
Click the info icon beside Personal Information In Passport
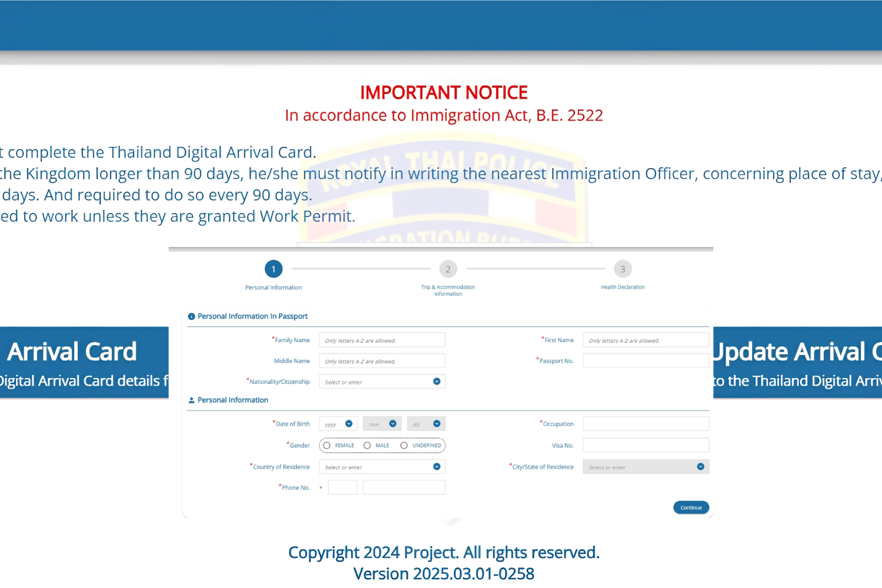[x=191, y=316]
